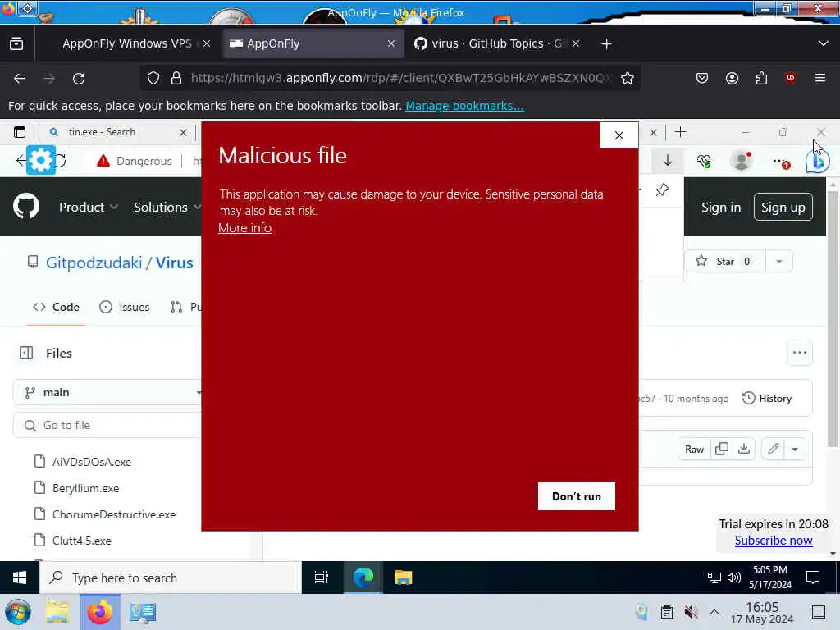
Task: Open file more options ellipsis button
Action: coord(799,353)
